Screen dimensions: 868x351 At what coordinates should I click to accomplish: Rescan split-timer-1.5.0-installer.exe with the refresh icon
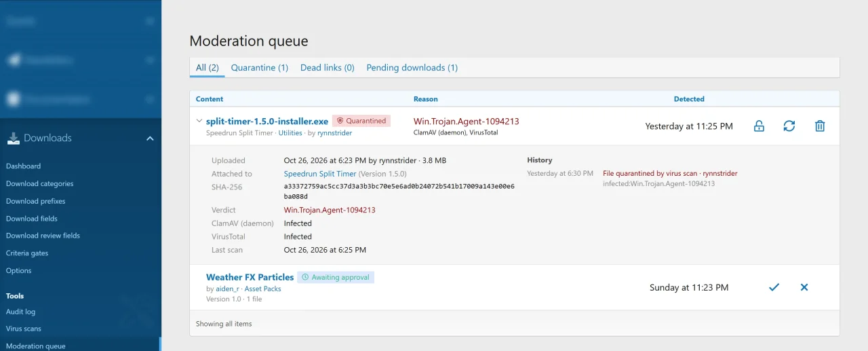[x=789, y=126]
